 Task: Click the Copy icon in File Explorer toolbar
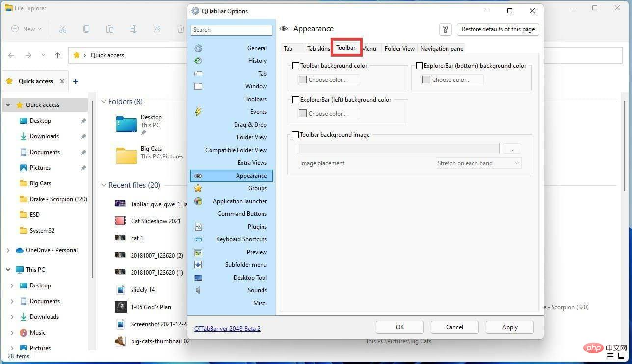[86, 29]
